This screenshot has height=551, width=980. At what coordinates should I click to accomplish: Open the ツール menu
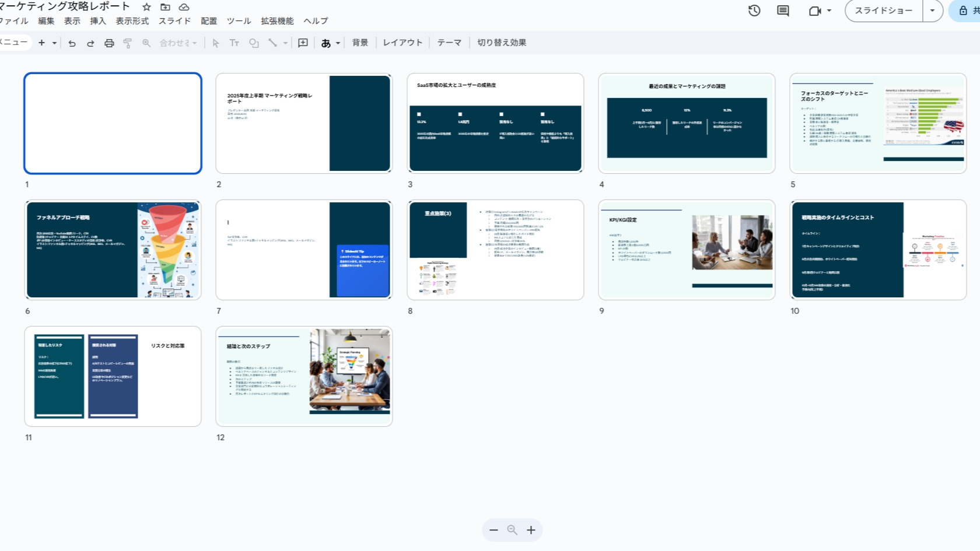(238, 20)
